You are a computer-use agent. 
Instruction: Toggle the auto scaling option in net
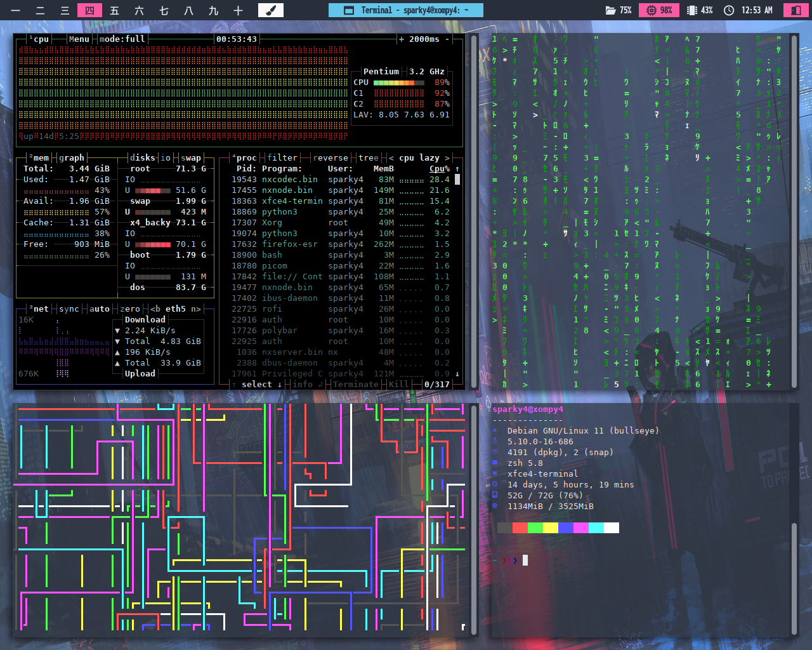pyautogui.click(x=99, y=309)
